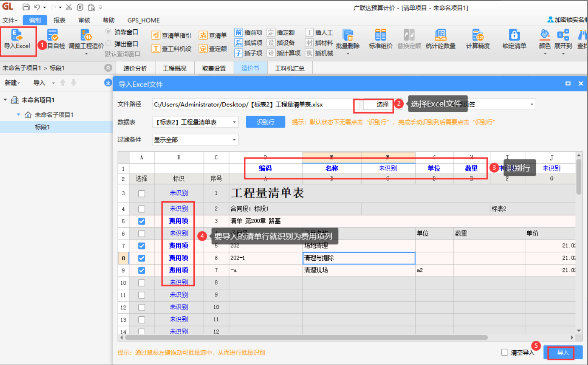Collapse the 未命名子项目1 tree node
The width and height of the screenshot is (588, 365).
(18, 114)
